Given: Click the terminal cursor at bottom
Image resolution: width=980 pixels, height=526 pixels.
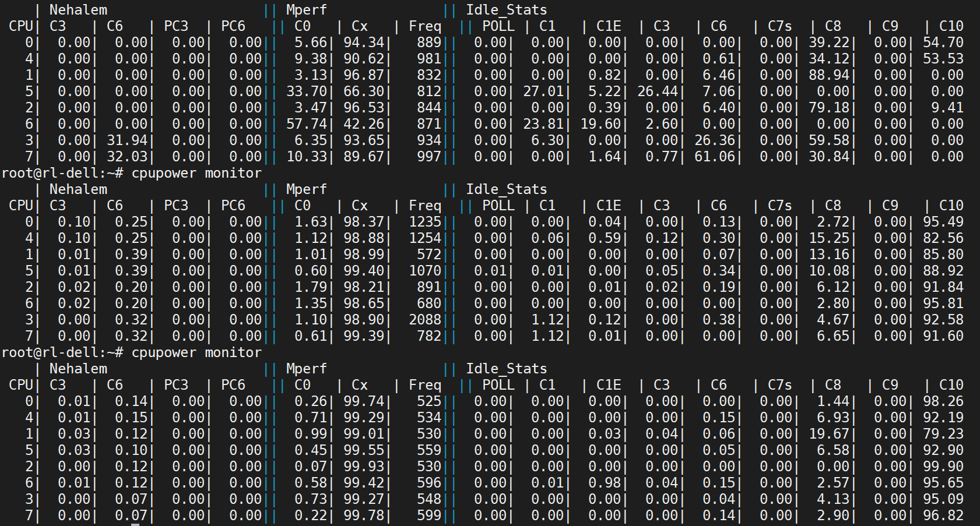Looking at the screenshot, I should [135, 524].
